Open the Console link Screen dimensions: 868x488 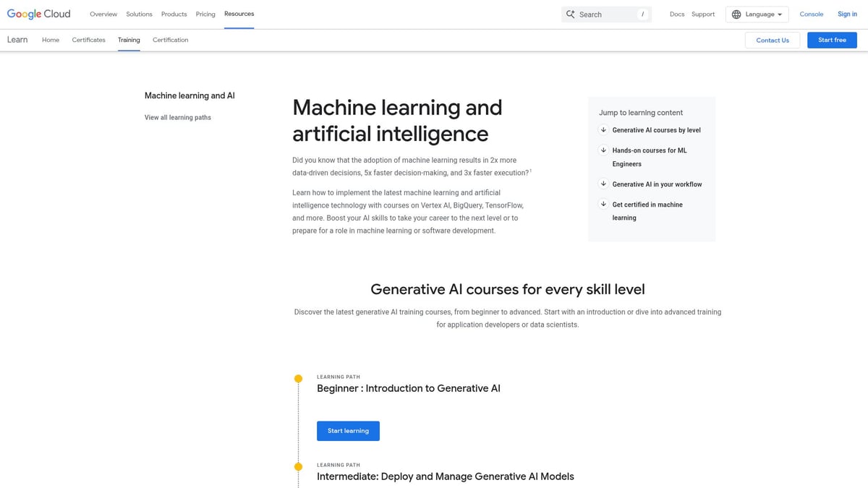812,14
